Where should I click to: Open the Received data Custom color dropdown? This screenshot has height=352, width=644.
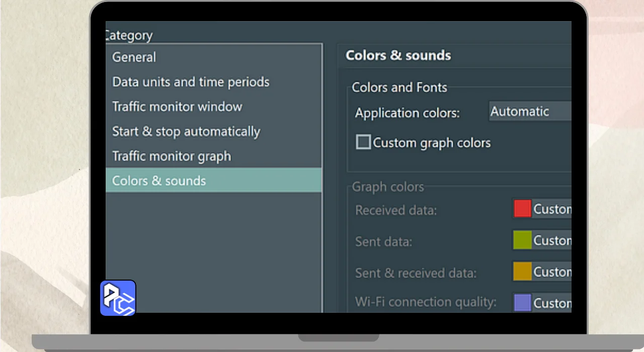click(552, 209)
